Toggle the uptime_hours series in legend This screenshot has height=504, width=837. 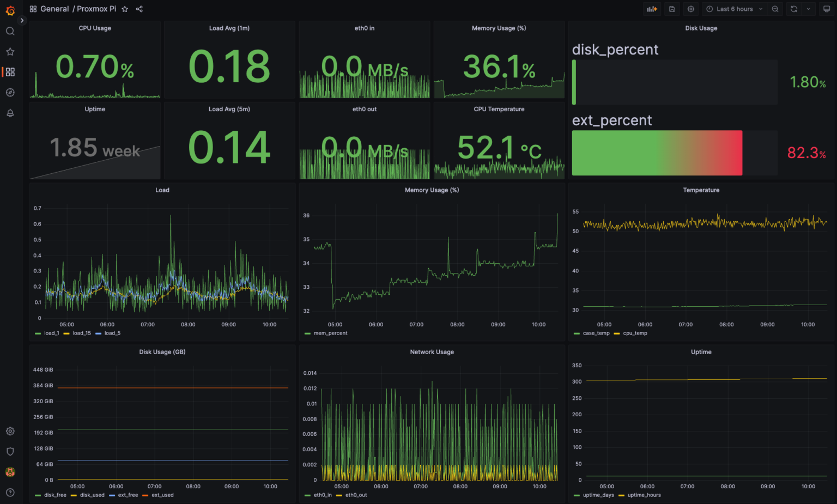coord(644,495)
